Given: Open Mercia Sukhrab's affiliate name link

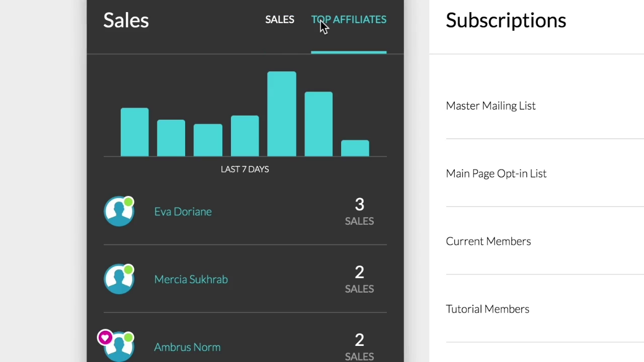Looking at the screenshot, I should pos(191,280).
